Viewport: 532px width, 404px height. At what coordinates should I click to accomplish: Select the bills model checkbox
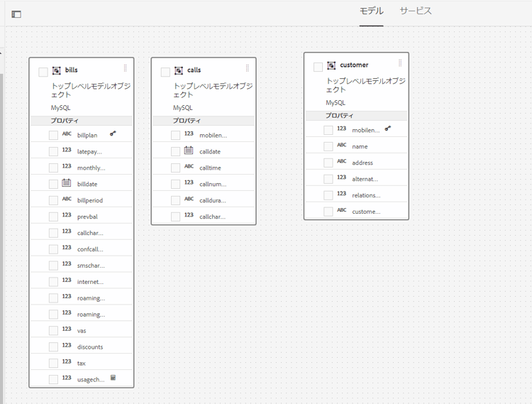(43, 72)
